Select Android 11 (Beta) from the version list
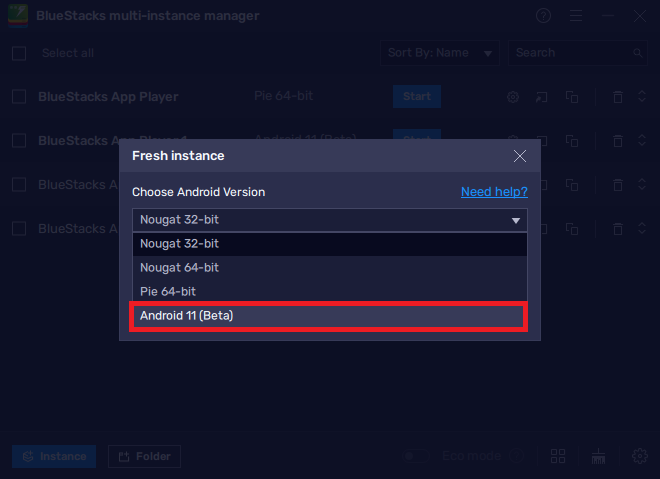 [x=328, y=316]
